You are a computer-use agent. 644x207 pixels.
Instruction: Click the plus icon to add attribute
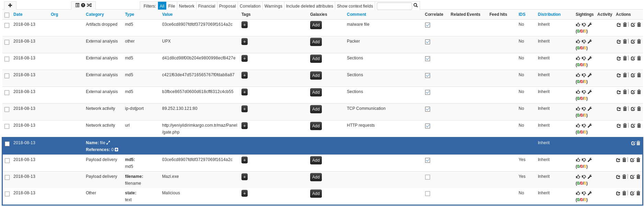click(10, 5)
